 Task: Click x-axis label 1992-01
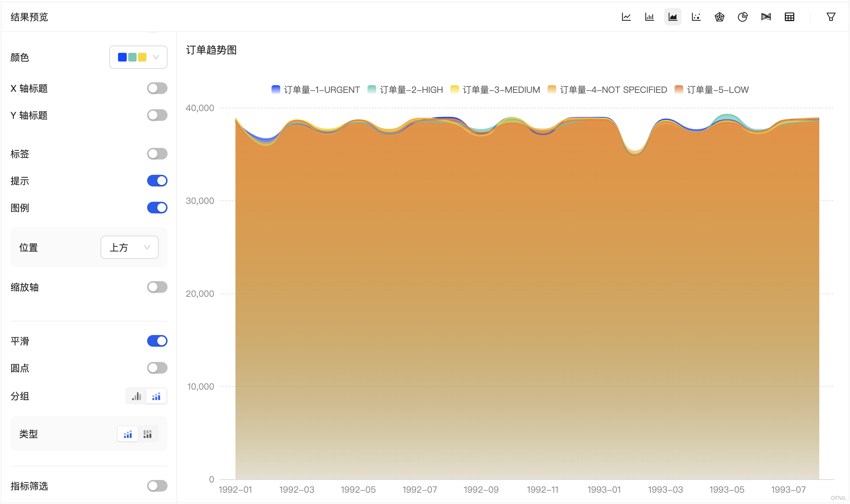[x=235, y=490]
